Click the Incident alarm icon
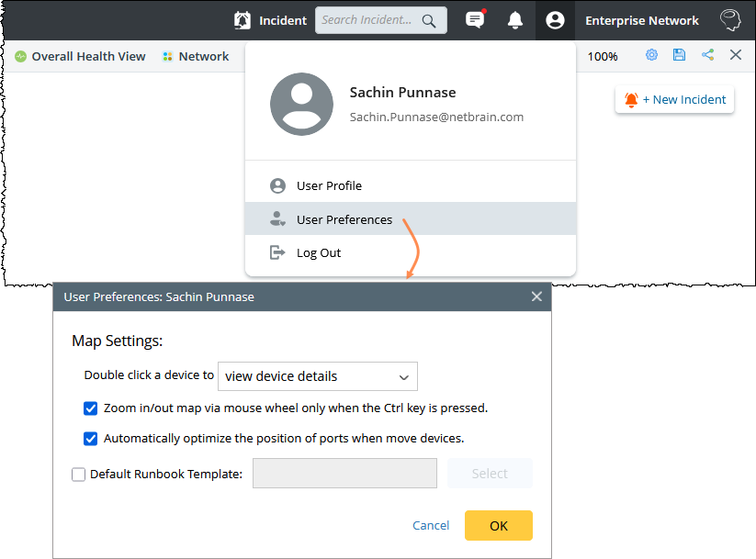The width and height of the screenshot is (756, 559). [243, 20]
